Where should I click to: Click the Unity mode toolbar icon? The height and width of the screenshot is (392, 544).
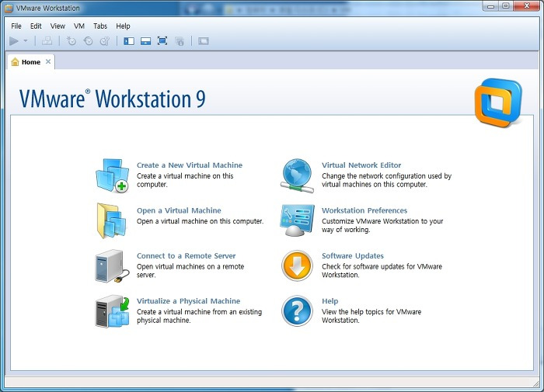tap(180, 42)
